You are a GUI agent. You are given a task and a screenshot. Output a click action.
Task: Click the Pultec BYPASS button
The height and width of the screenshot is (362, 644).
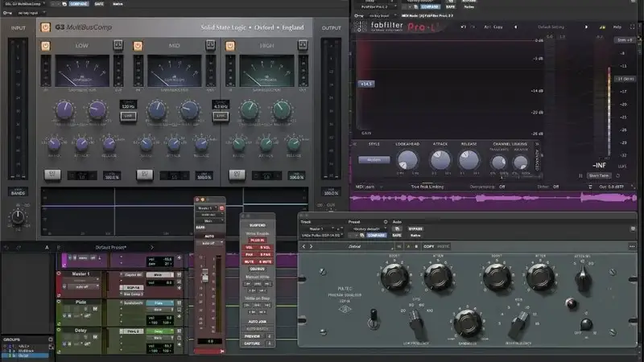415,228
